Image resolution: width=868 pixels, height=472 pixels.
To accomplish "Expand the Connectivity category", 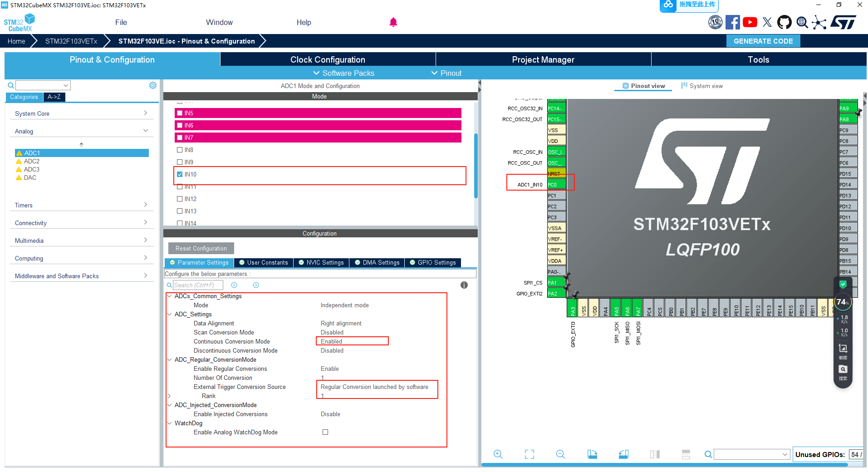I will click(x=82, y=223).
